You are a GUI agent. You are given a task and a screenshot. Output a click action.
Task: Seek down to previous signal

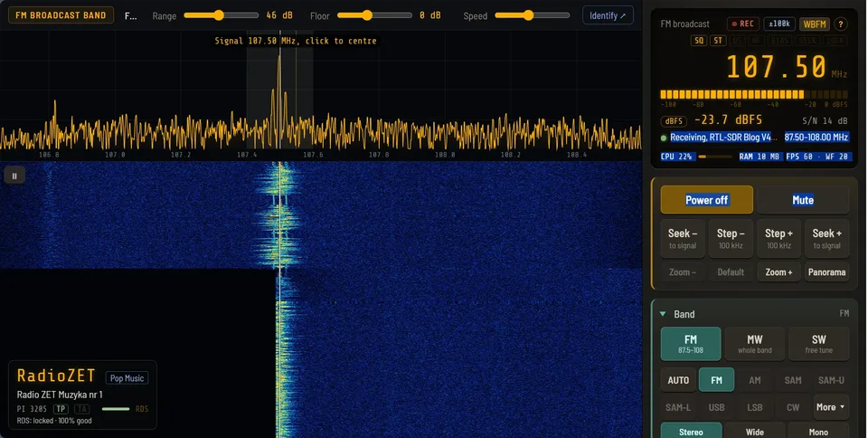[683, 239]
